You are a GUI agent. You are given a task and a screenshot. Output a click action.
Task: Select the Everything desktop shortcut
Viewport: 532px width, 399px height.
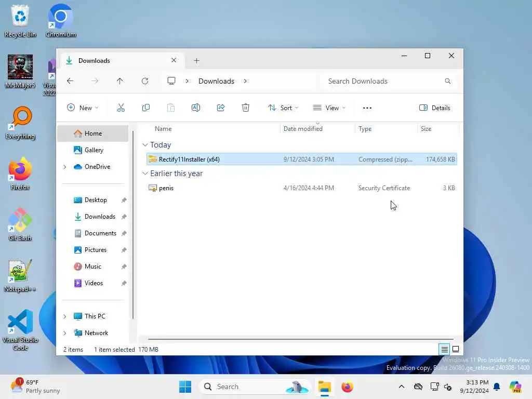(20, 123)
